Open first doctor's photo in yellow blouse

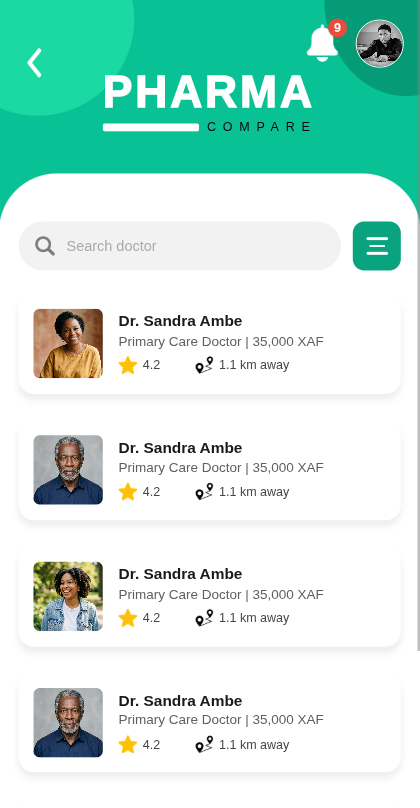click(68, 343)
